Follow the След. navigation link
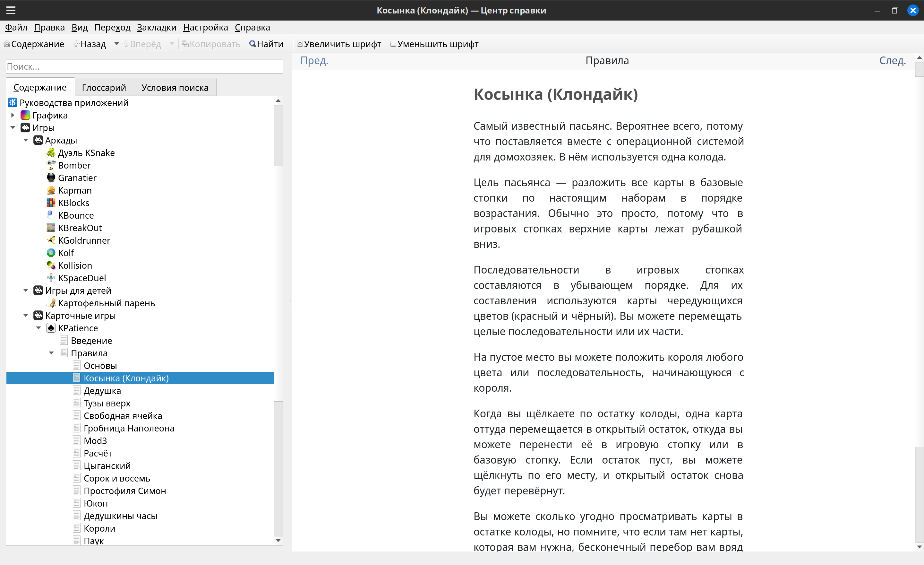924x565 pixels. tap(892, 60)
